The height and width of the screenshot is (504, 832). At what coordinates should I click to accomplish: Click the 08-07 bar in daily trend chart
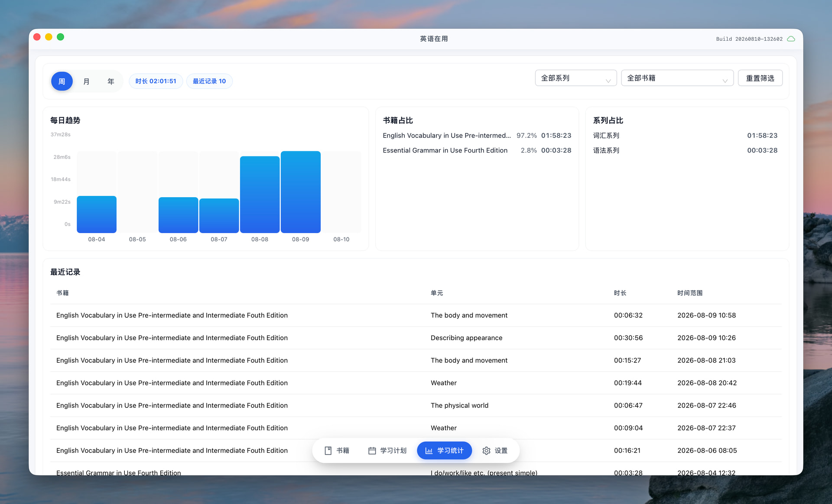click(219, 216)
